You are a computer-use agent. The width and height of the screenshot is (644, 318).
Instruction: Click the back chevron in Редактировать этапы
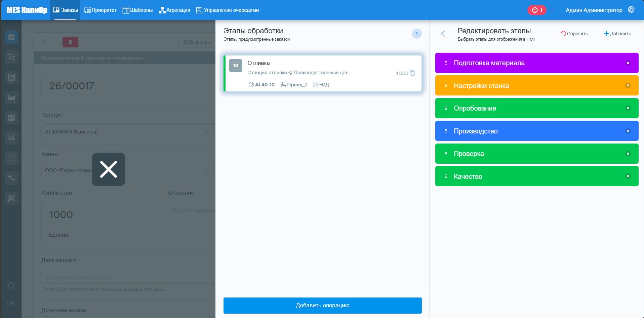tap(443, 34)
